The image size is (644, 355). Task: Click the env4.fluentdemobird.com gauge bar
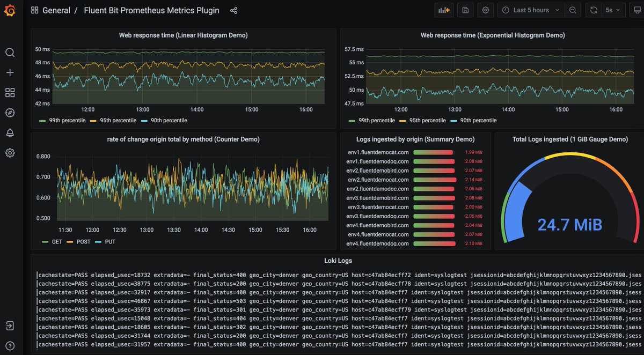(x=434, y=225)
